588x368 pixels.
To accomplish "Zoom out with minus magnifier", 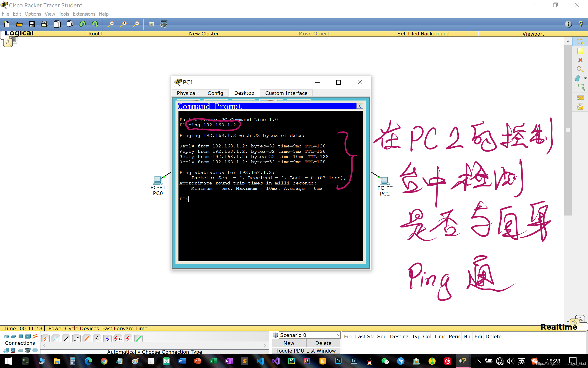I will pyautogui.click(x=136, y=24).
